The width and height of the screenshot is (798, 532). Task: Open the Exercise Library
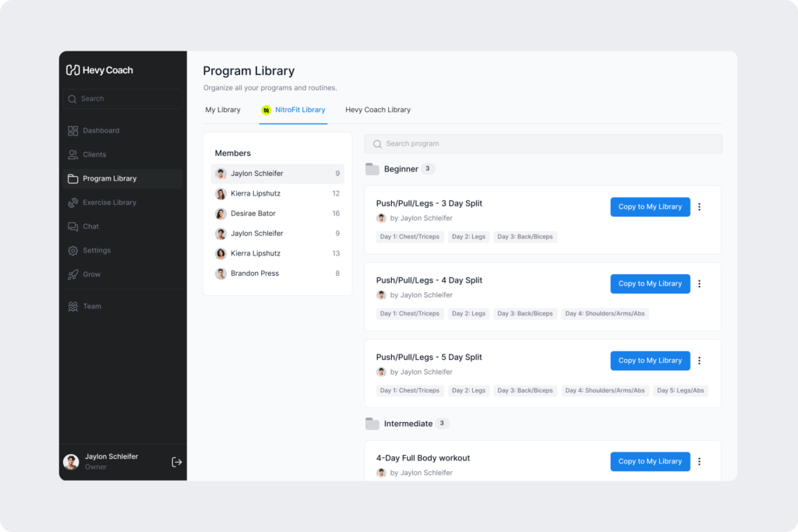pyautogui.click(x=72, y=203)
